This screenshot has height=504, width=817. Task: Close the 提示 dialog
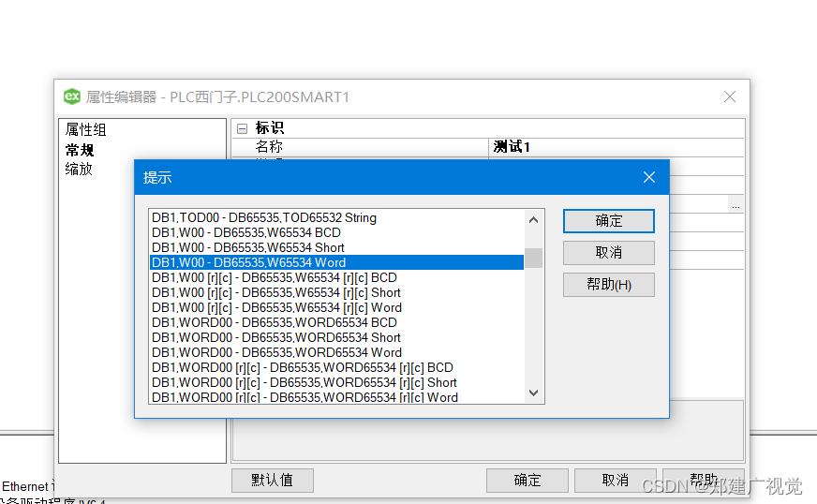tap(648, 177)
